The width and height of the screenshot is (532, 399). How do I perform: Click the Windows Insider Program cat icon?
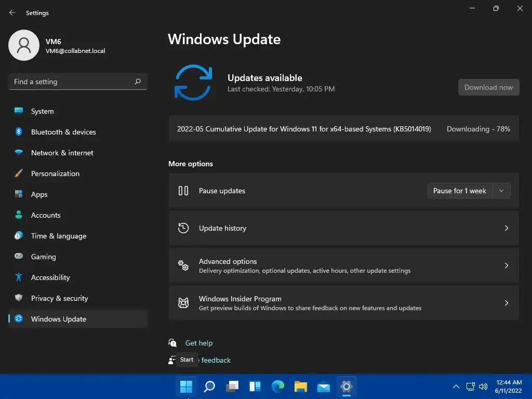pos(183,303)
